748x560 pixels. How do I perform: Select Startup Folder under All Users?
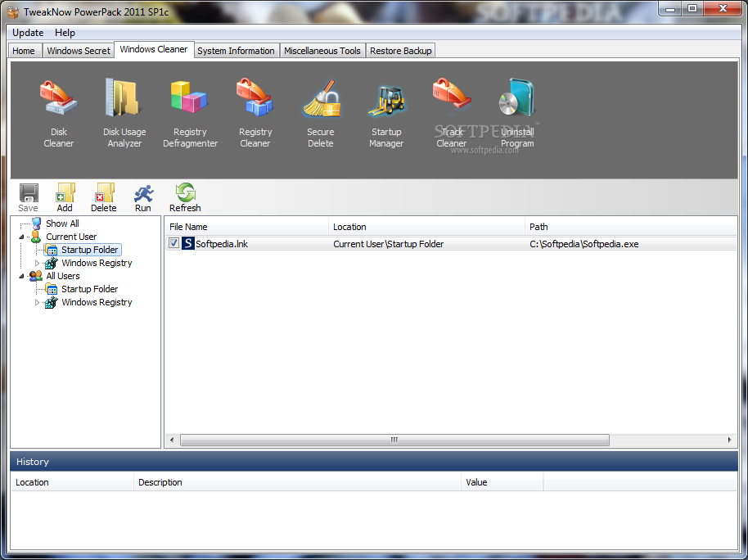click(89, 289)
